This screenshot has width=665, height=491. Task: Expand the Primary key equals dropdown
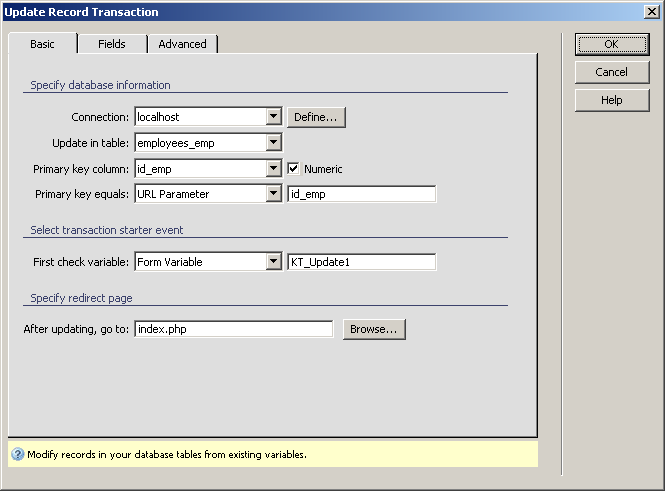coord(273,194)
